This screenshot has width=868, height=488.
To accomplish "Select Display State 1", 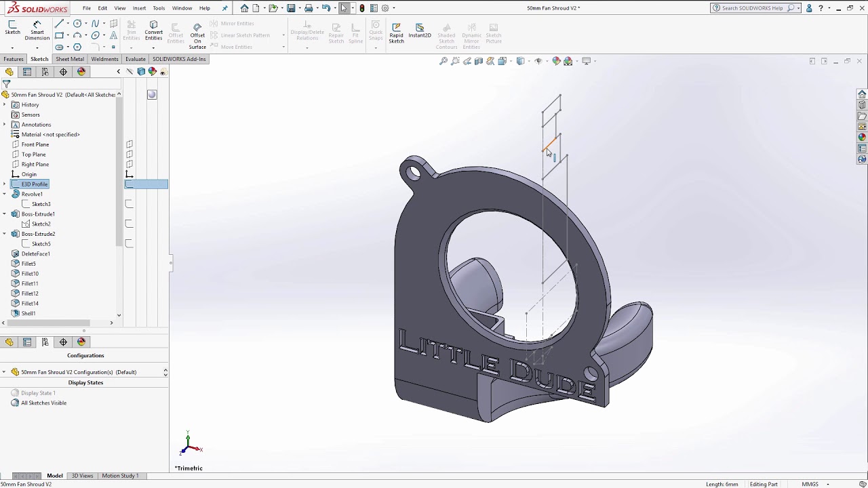I will point(39,392).
